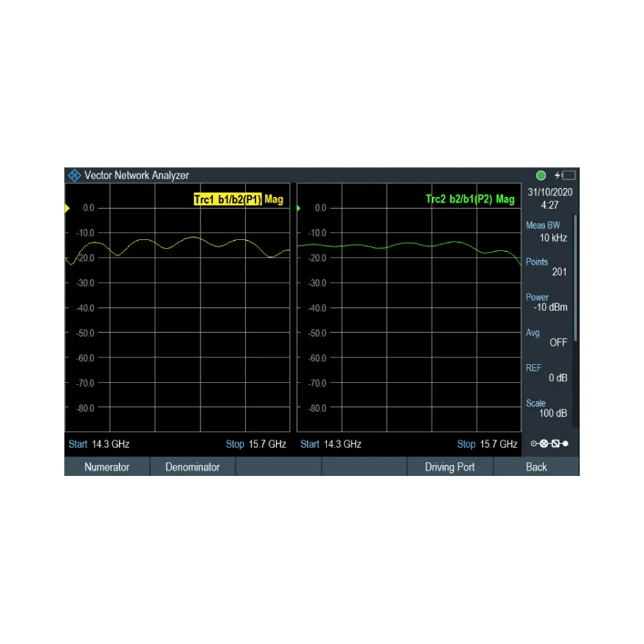
Task: Click the Power -10 dBm setting
Action: pos(547,302)
